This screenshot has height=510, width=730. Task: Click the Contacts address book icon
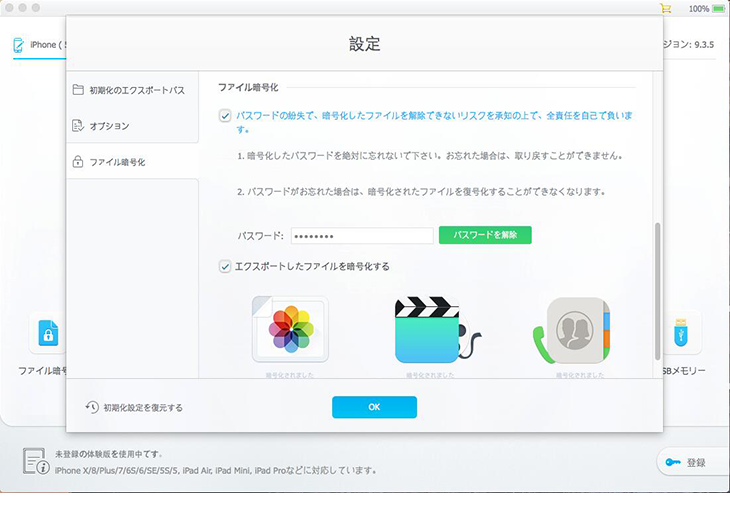click(x=572, y=331)
